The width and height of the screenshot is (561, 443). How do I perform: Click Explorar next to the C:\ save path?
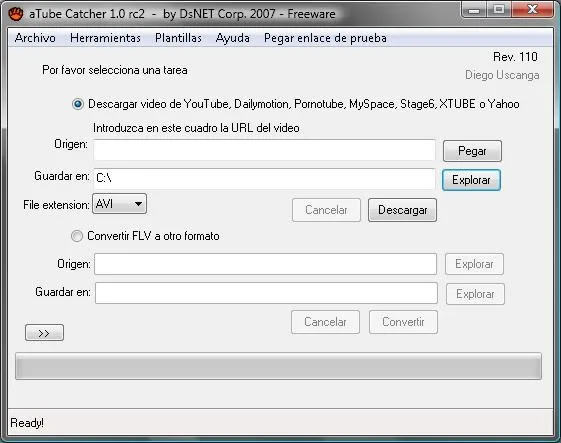(x=471, y=180)
